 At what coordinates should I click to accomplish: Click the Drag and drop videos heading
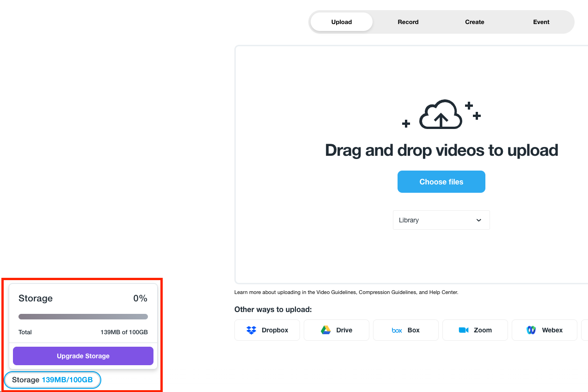tap(441, 150)
